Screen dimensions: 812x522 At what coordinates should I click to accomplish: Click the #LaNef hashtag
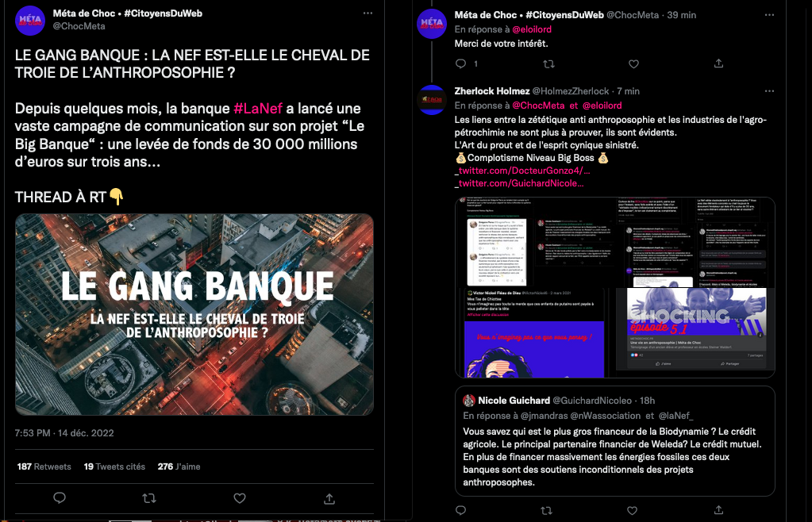tap(258, 109)
